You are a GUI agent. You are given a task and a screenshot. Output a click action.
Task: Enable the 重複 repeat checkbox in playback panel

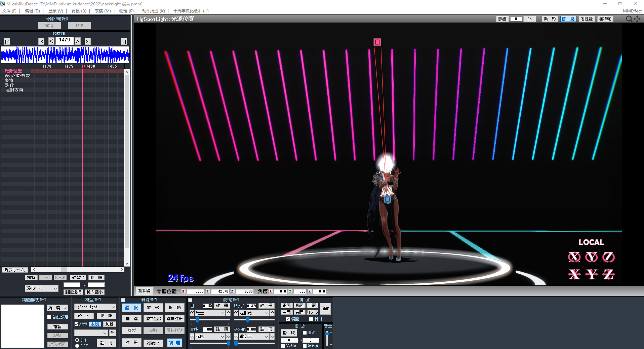pyautogui.click(x=304, y=333)
